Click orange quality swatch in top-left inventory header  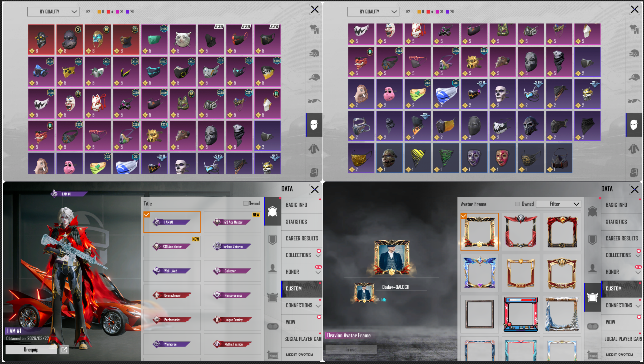pos(99,12)
